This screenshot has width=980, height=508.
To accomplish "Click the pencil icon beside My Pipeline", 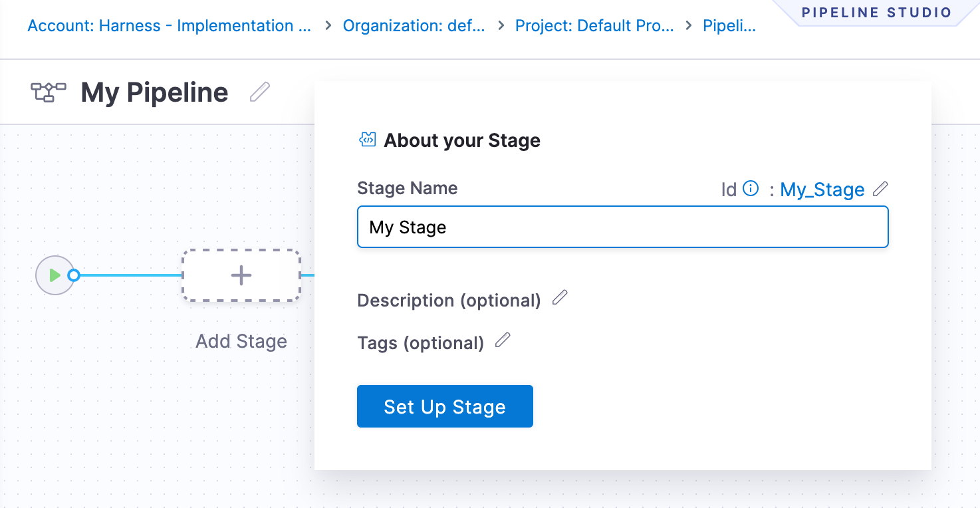I will 260,92.
